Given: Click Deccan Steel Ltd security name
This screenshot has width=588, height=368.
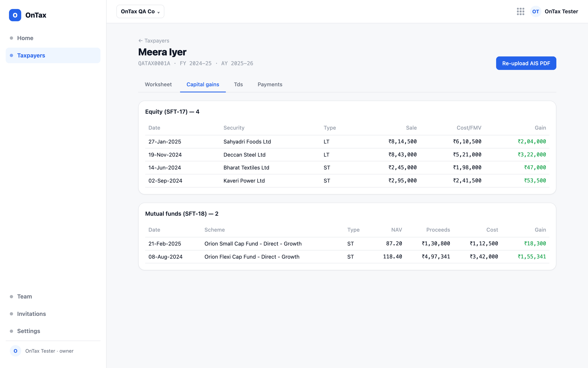Looking at the screenshot, I should [x=244, y=155].
